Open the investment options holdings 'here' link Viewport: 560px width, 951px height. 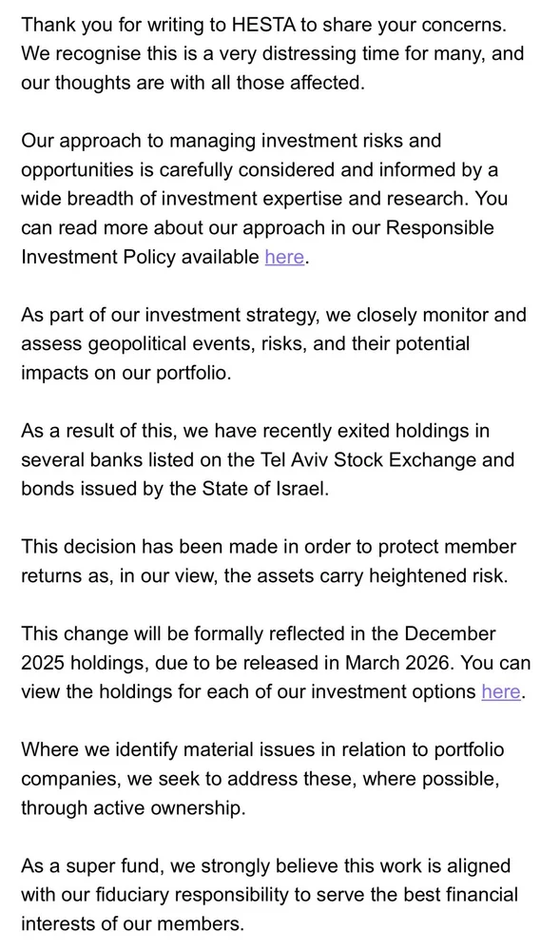[x=501, y=692]
